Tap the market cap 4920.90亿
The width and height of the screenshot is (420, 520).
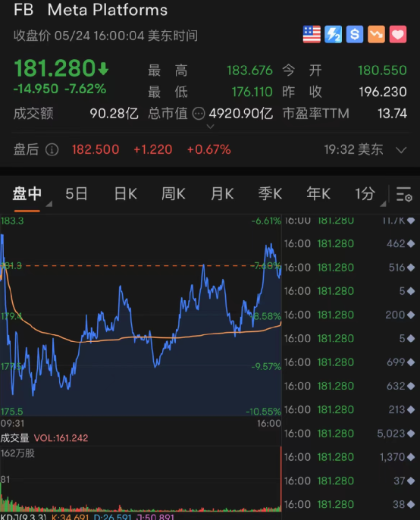point(241,114)
